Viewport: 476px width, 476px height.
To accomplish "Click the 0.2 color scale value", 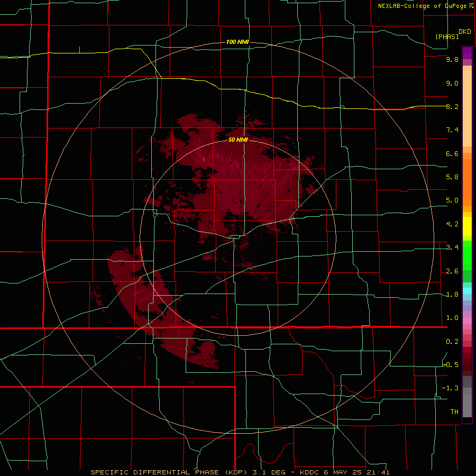I will tap(452, 342).
